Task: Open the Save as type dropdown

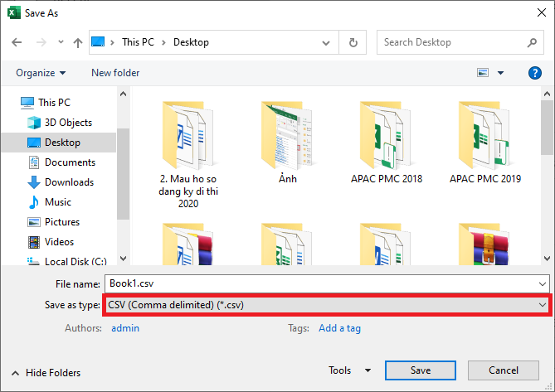Action: click(327, 305)
